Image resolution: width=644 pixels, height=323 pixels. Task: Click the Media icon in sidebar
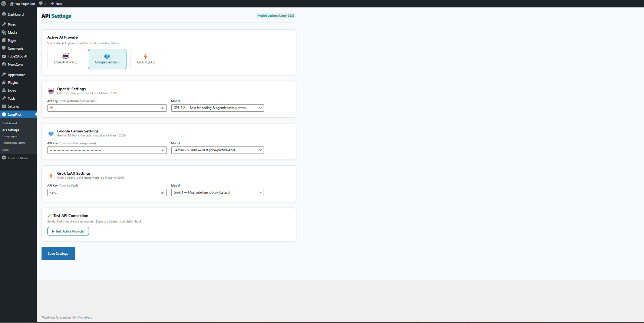4,33
